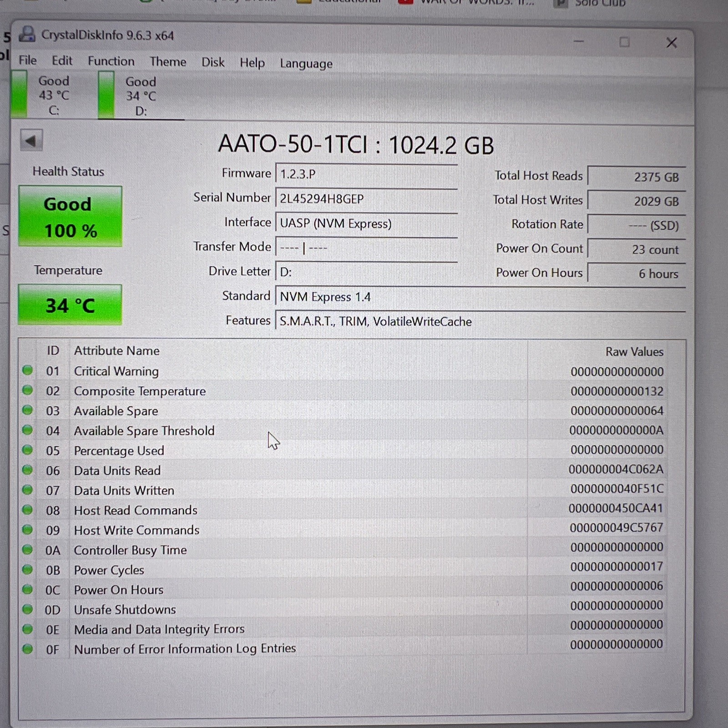728x728 pixels.
Task: Select the Data Units Written attribute name
Action: [124, 490]
